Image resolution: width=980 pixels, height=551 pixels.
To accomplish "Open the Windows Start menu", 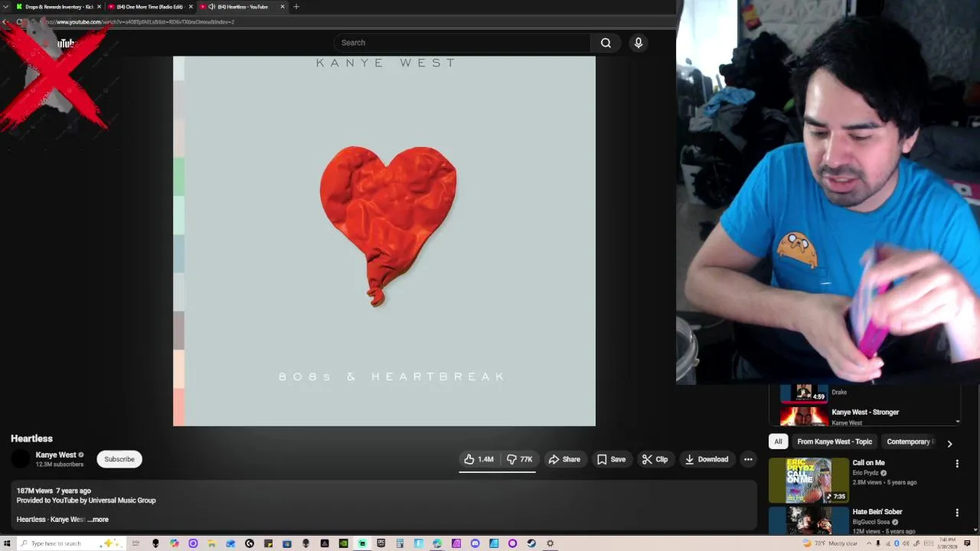I will pos(7,543).
